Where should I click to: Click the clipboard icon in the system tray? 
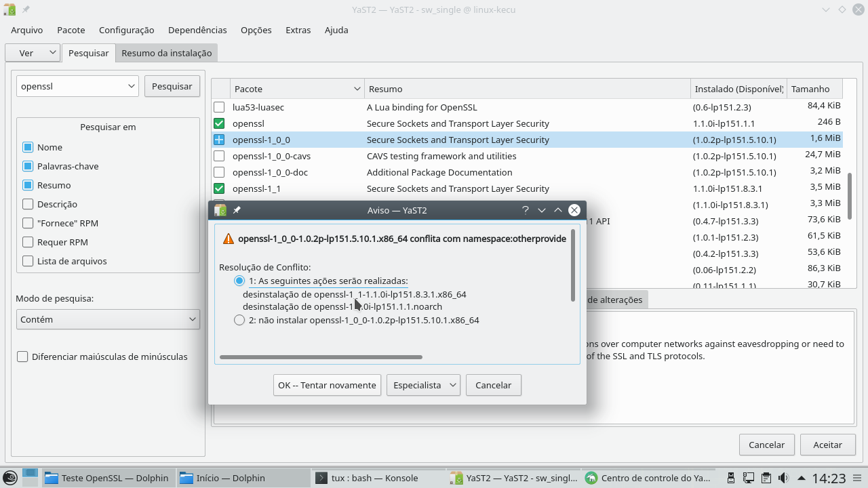(x=766, y=478)
